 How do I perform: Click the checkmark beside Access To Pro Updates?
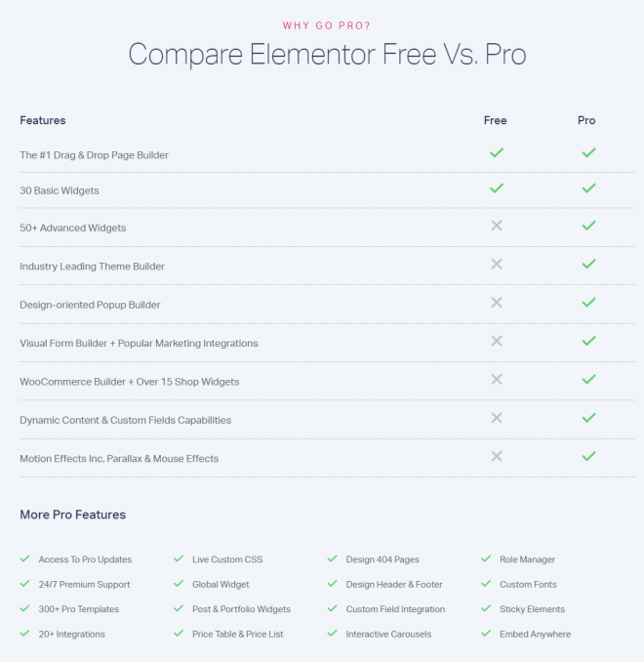tap(25, 559)
